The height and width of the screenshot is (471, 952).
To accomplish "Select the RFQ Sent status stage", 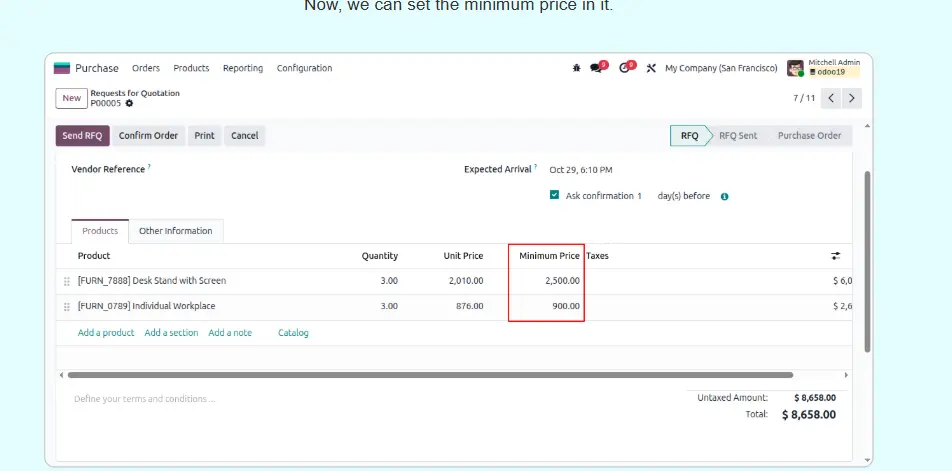I will click(x=737, y=136).
